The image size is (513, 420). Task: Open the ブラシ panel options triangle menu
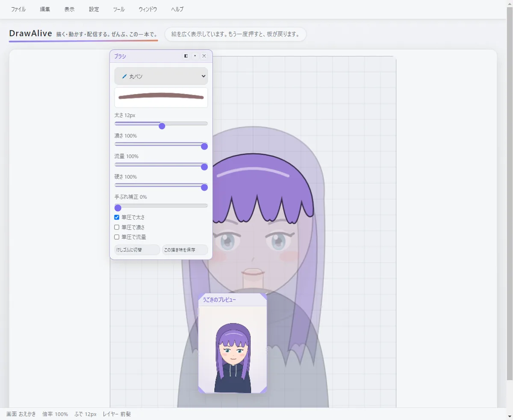tap(195, 56)
